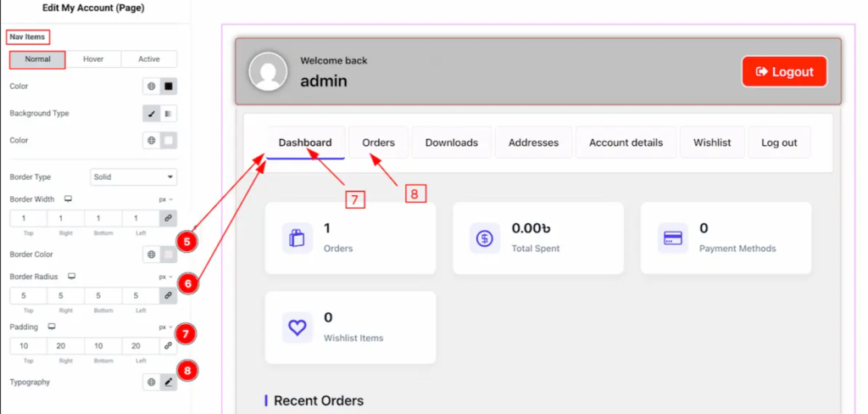The width and height of the screenshot is (868, 414).
Task: Click Border Radius Right input field
Action: 66,296
